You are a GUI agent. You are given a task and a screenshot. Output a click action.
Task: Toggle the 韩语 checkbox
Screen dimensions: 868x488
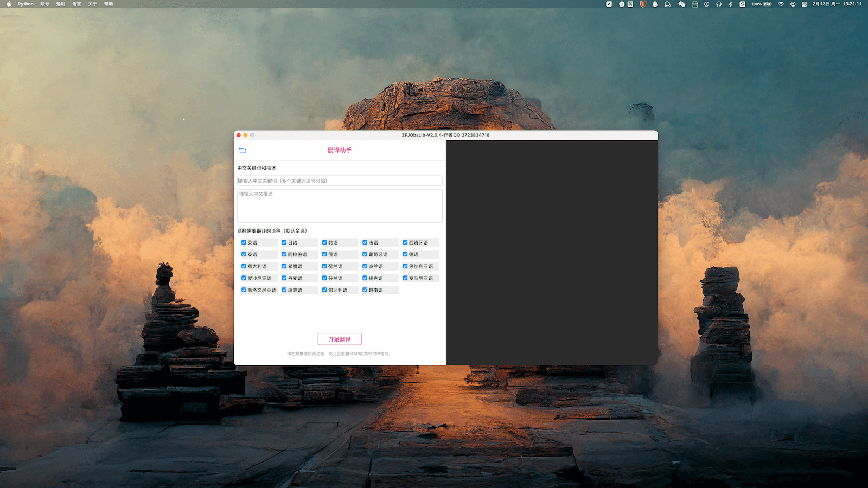point(324,242)
